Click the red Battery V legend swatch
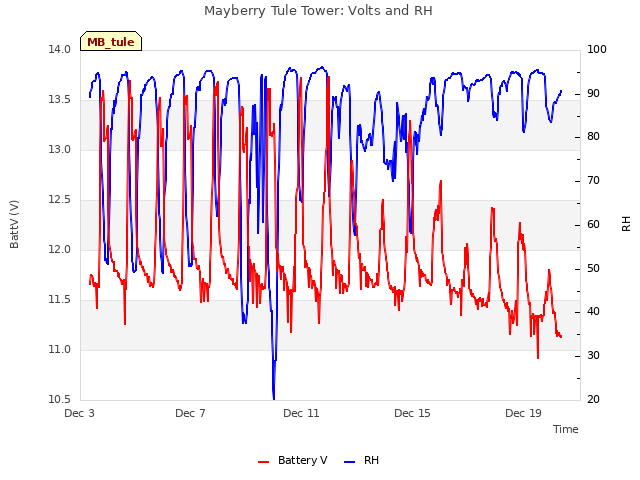 pos(264,462)
